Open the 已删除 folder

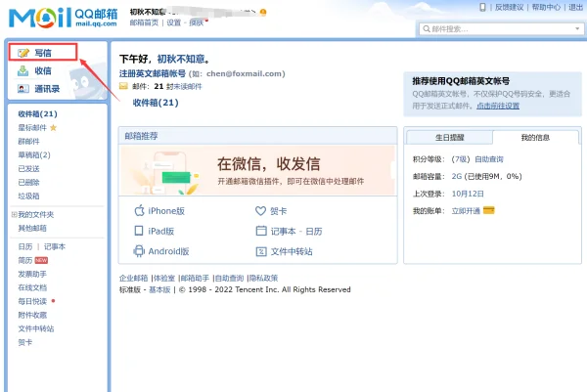point(28,182)
